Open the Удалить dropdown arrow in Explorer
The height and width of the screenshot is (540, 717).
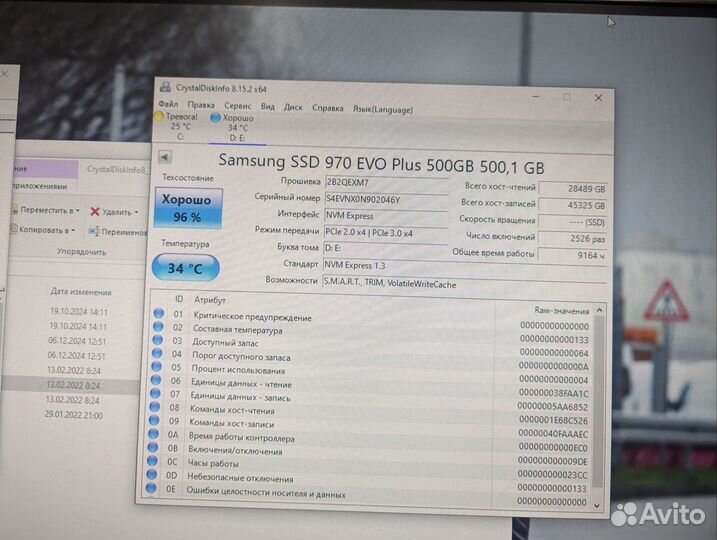pos(136,212)
